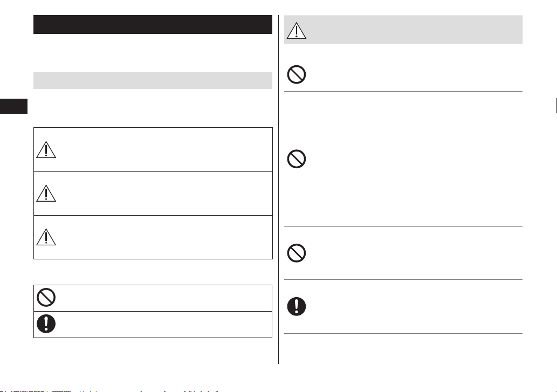This screenshot has width=557, height=392.
Task: Click the warning triangle in the right gray header
Action: 296,31
